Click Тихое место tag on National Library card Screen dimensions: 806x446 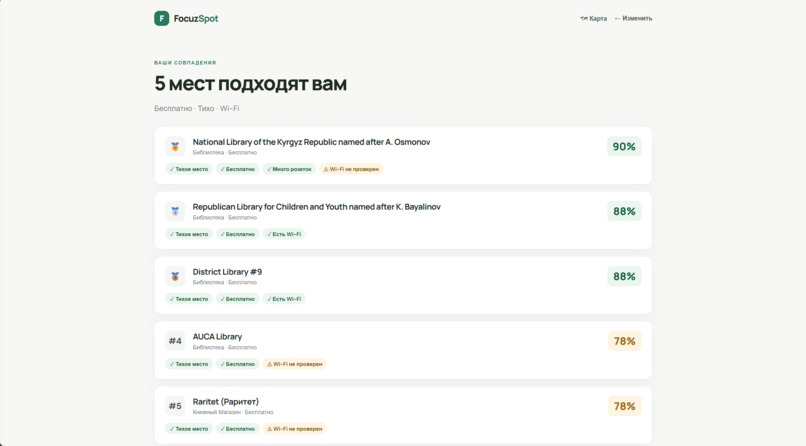pyautogui.click(x=189, y=169)
